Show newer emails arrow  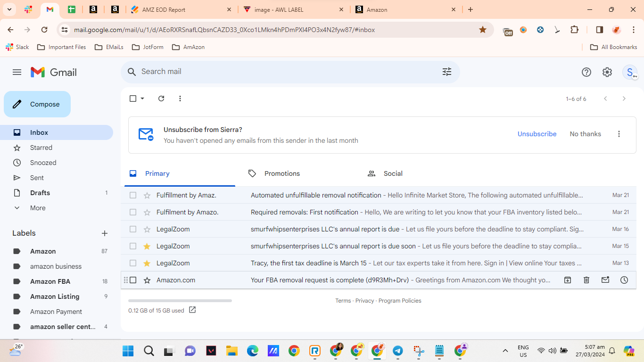[606, 99]
